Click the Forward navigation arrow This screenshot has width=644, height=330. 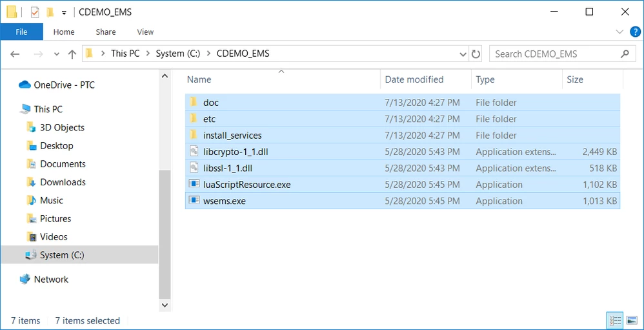(38, 54)
